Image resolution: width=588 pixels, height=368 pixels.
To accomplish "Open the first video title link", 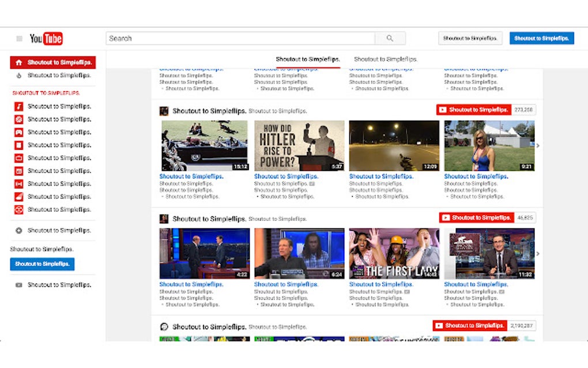I will tap(191, 176).
